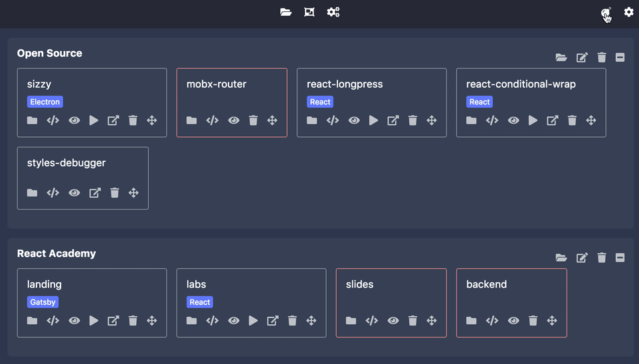Open the React Academy group folder
This screenshot has height=364, width=639.
[x=561, y=258]
